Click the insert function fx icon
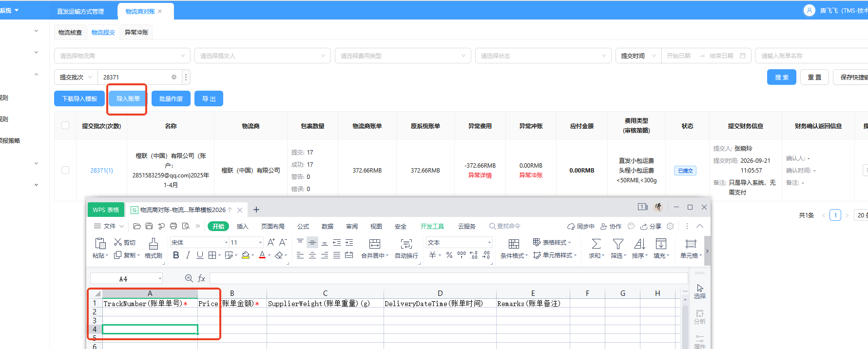The height and width of the screenshot is (349, 868). pyautogui.click(x=201, y=278)
